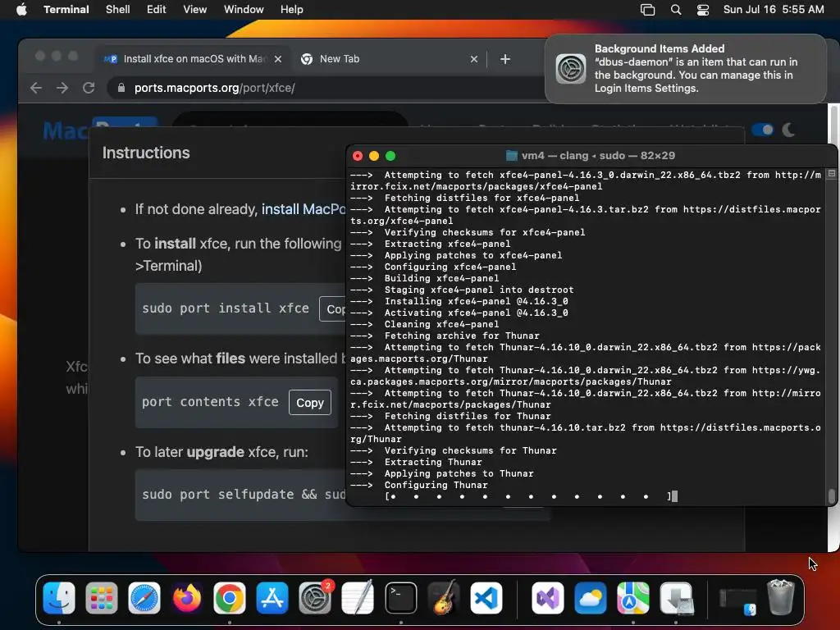
Task: Switch to Google Chrome in the Dock
Action: (x=230, y=598)
